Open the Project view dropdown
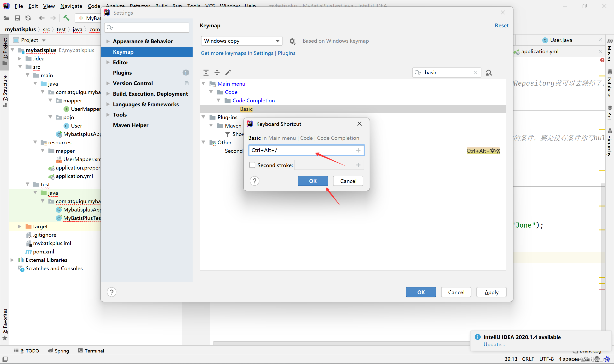614x364 pixels. tap(44, 40)
